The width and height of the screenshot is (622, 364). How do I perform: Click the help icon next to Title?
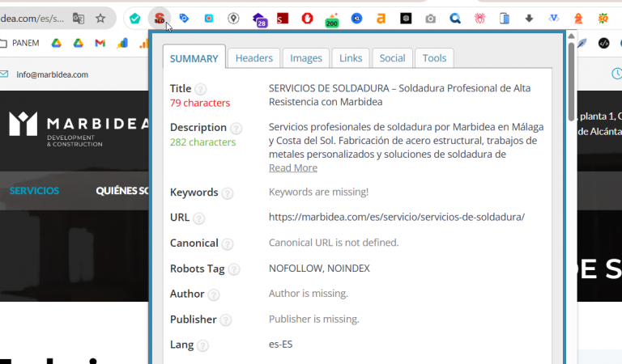[x=201, y=89]
